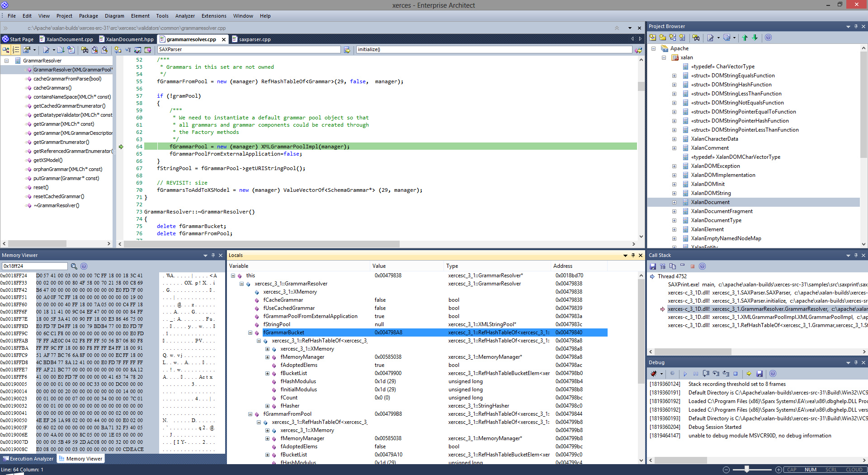Click the green down arrow in Project Browser

coord(755,38)
